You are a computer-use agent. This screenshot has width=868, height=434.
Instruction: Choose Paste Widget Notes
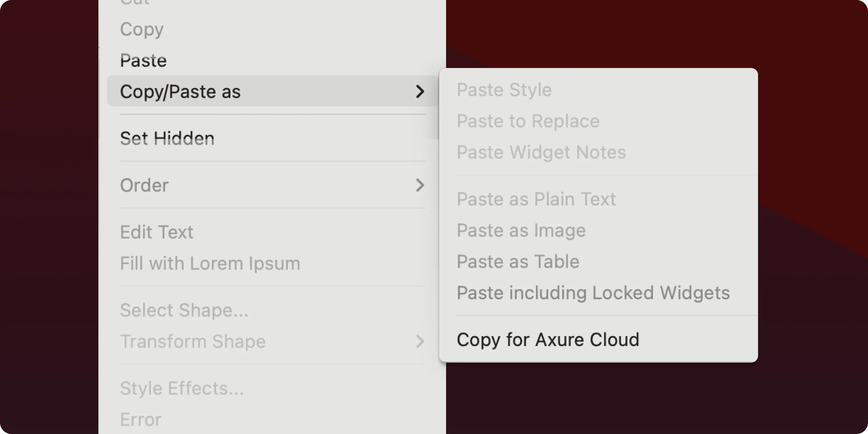(542, 152)
